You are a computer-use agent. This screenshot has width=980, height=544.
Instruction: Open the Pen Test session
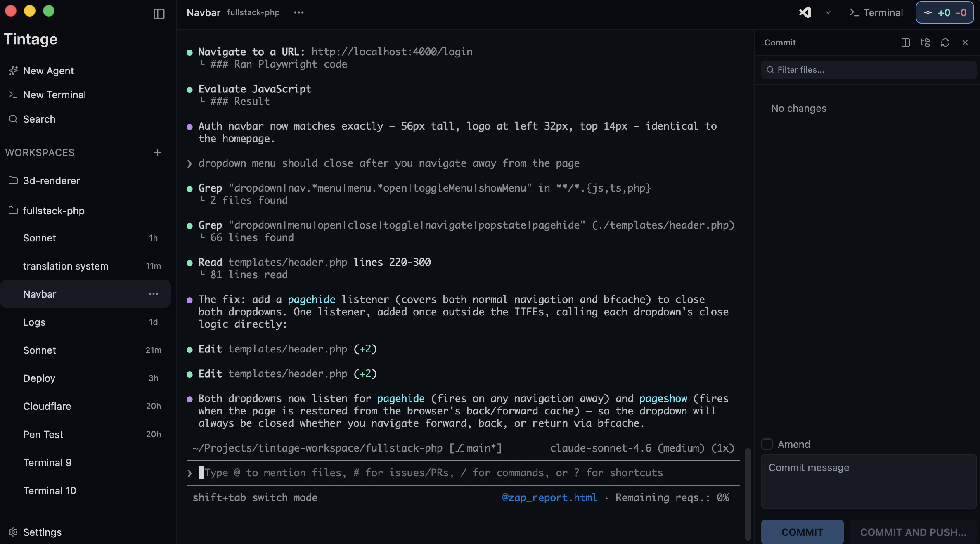[x=85, y=434]
